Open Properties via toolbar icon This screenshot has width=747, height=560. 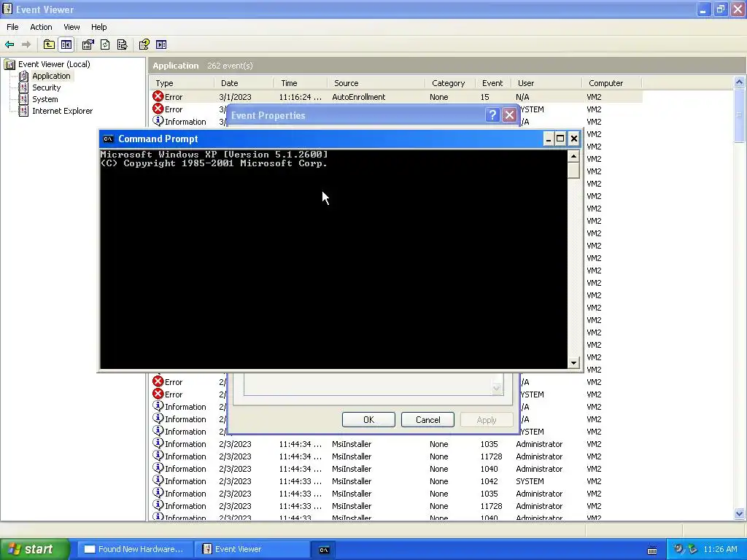(88, 44)
